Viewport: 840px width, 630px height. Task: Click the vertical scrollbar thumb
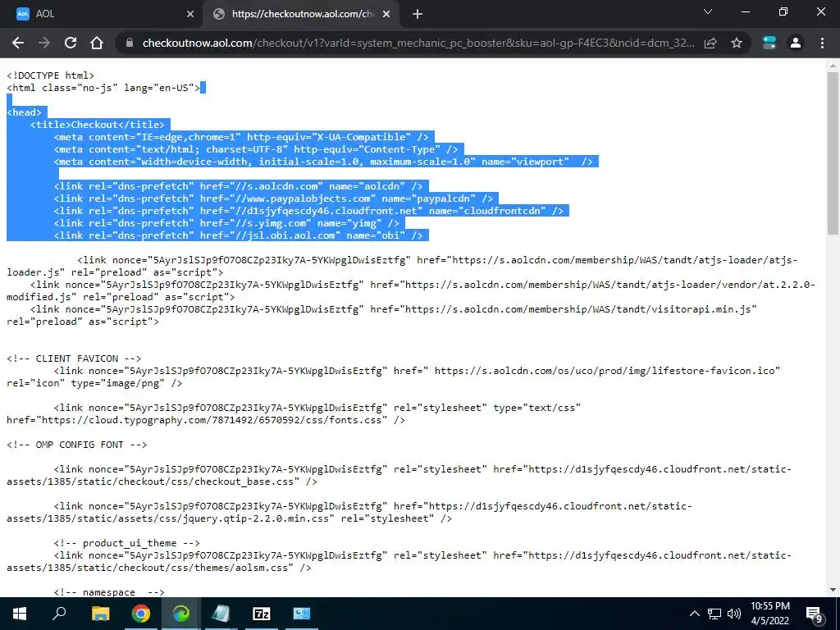pos(833,153)
